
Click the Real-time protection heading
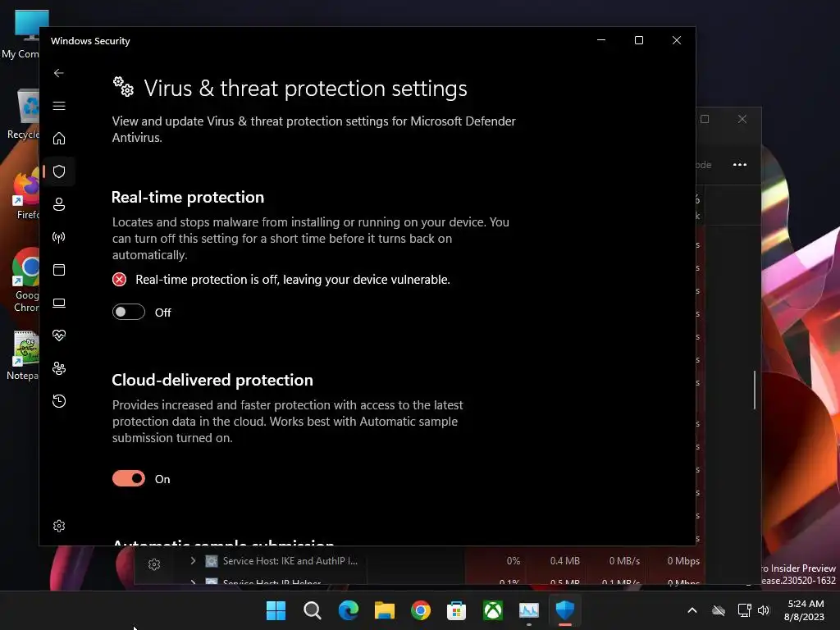[x=188, y=197]
